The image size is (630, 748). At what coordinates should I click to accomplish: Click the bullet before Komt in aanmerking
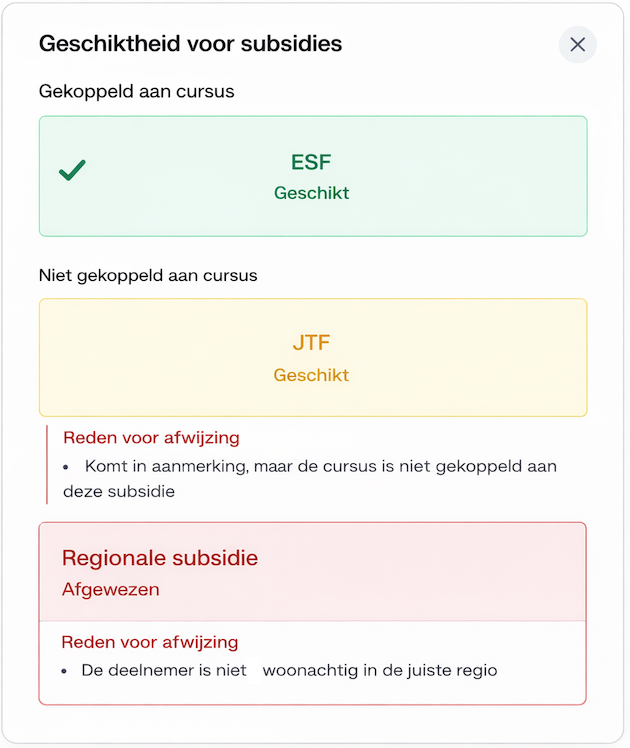[66, 468]
